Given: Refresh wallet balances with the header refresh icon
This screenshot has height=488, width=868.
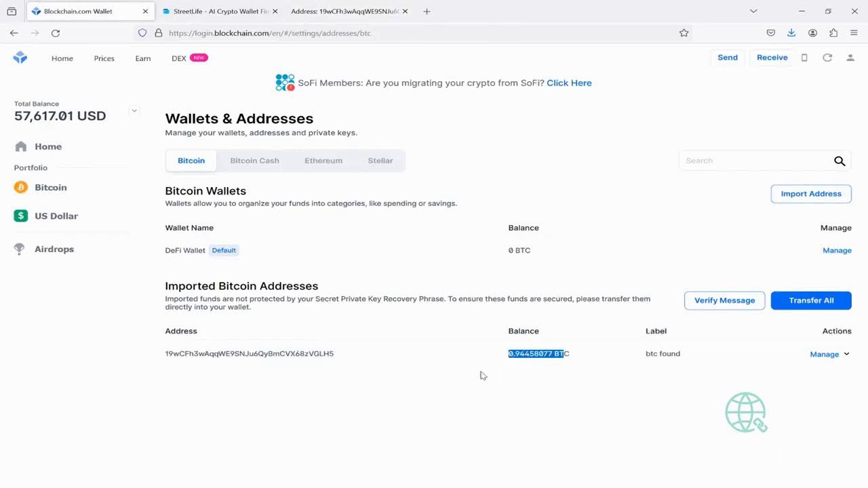Looking at the screenshot, I should tap(827, 58).
